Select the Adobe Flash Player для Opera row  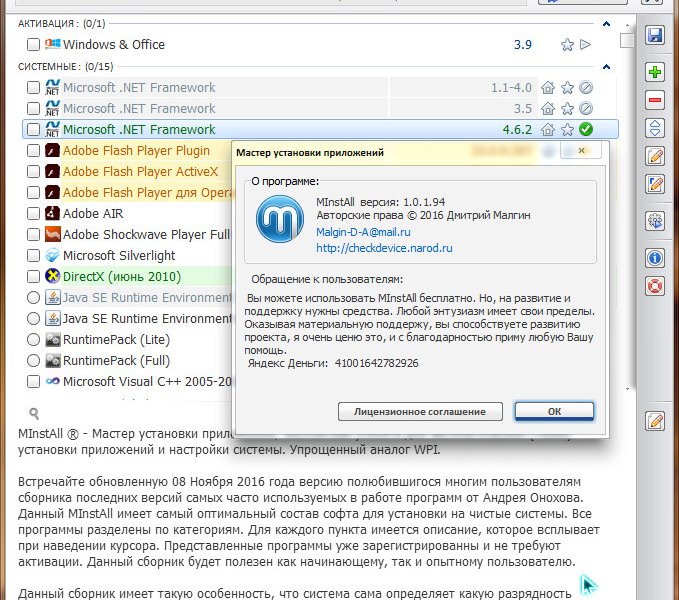tap(129, 192)
